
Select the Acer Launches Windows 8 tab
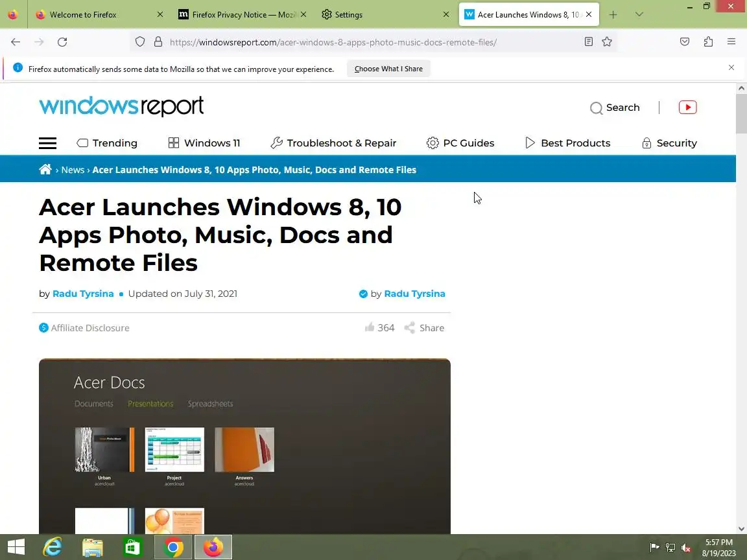(528, 15)
